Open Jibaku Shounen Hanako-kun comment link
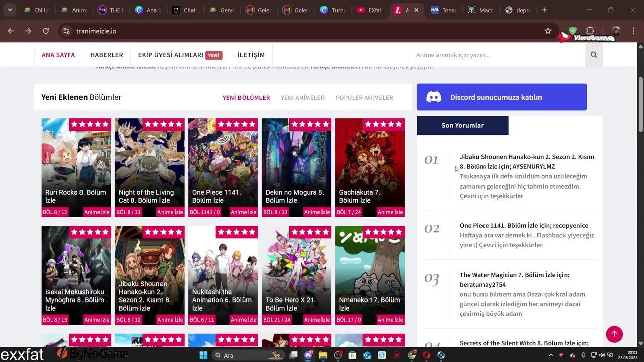 pos(527,162)
